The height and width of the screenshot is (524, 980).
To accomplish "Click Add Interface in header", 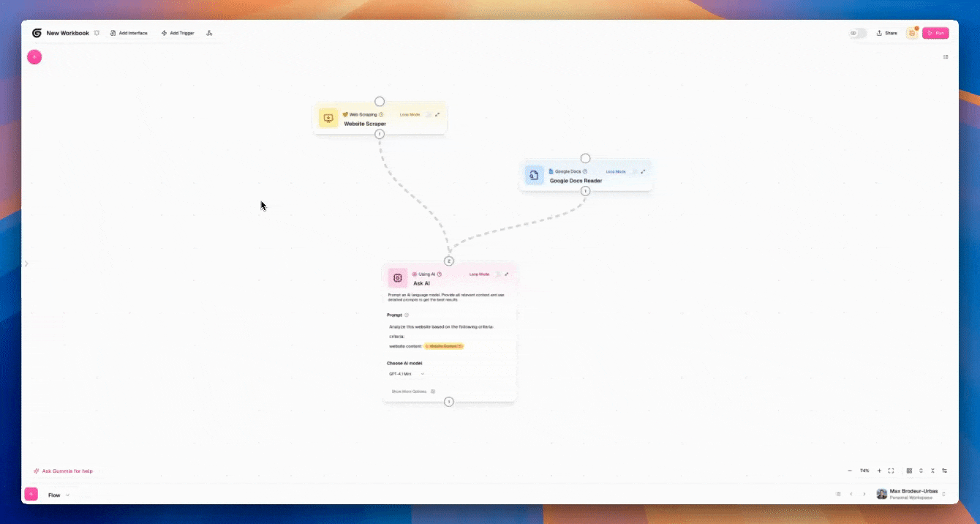I will coord(129,33).
